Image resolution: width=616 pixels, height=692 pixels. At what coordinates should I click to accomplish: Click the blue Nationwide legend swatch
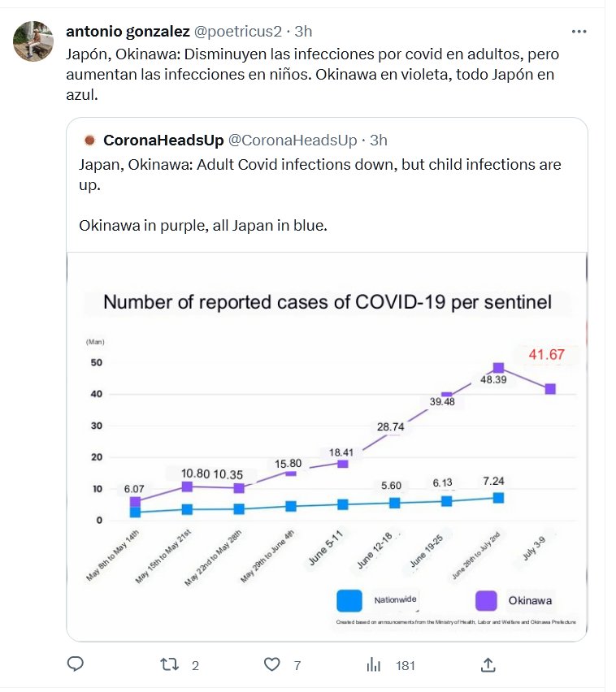(x=349, y=600)
